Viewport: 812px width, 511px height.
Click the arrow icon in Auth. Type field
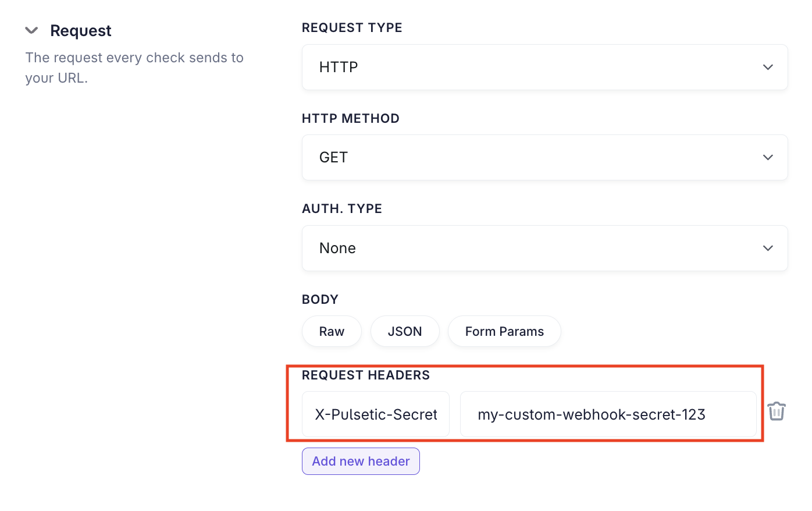[768, 248]
